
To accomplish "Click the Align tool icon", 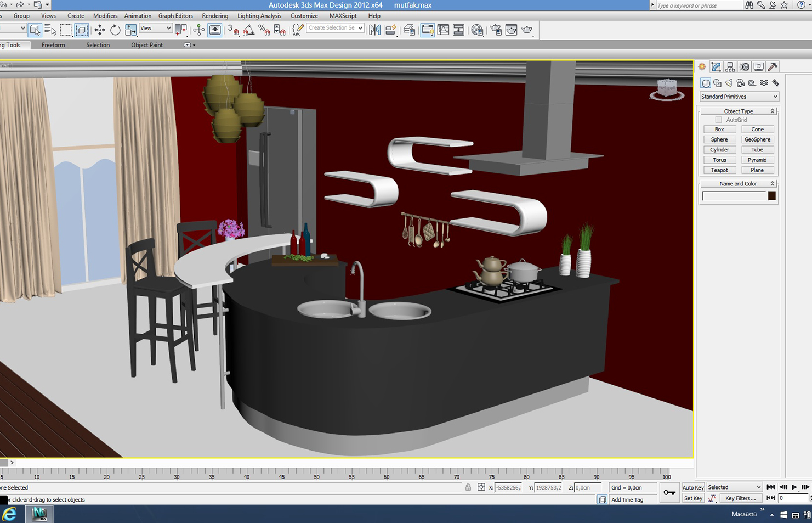I will pyautogui.click(x=390, y=30).
